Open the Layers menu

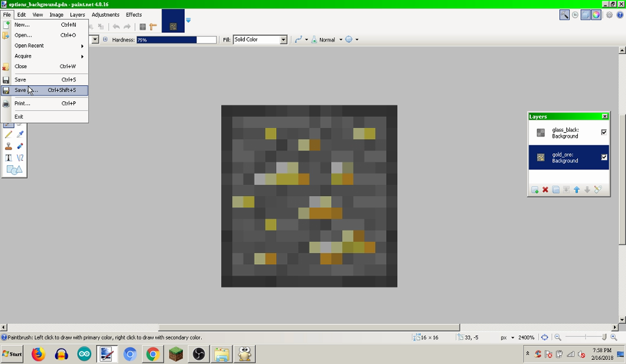tap(77, 15)
